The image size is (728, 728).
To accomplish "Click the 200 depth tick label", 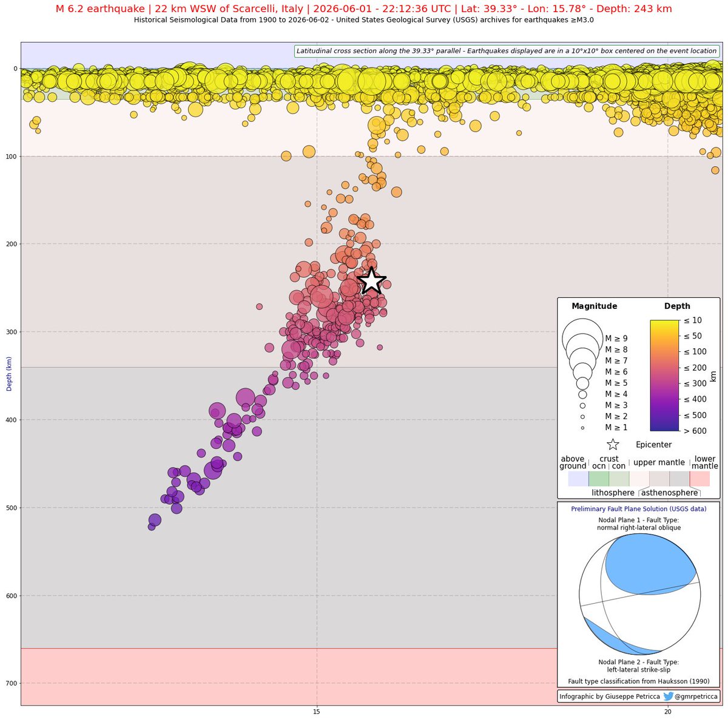I will 12,244.
